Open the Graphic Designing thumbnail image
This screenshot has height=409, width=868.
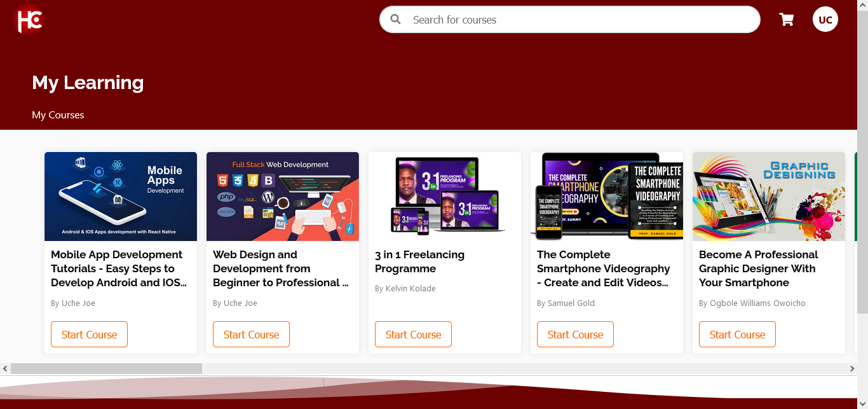tap(769, 197)
